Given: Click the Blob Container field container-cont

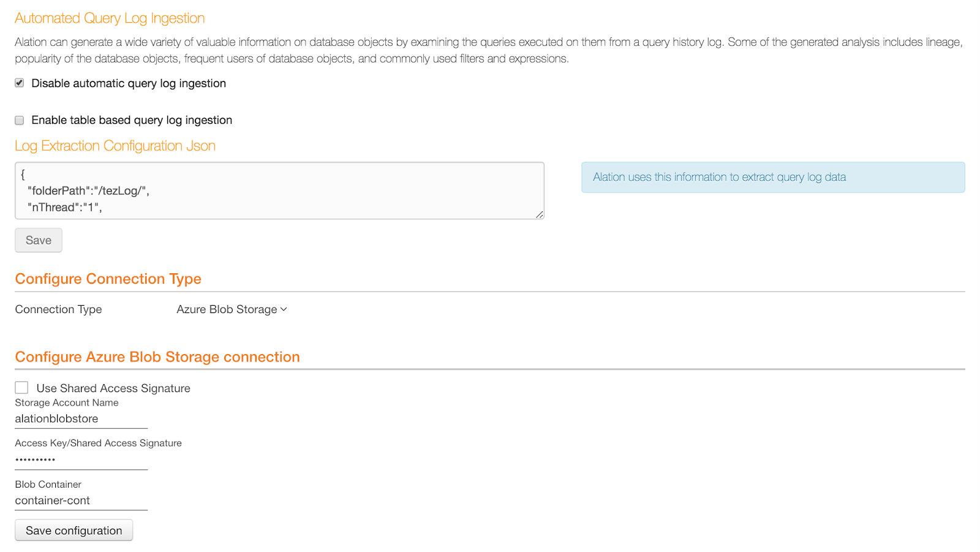Looking at the screenshot, I should click(81, 501).
